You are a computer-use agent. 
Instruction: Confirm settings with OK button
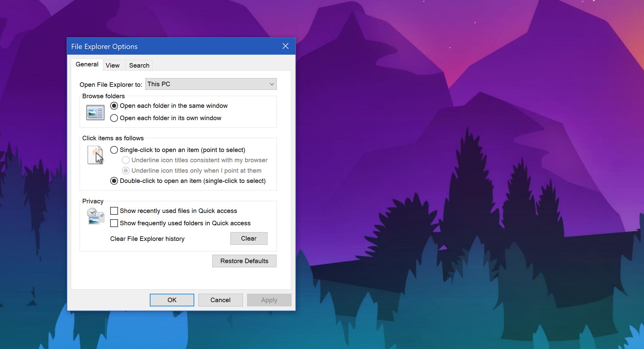172,300
